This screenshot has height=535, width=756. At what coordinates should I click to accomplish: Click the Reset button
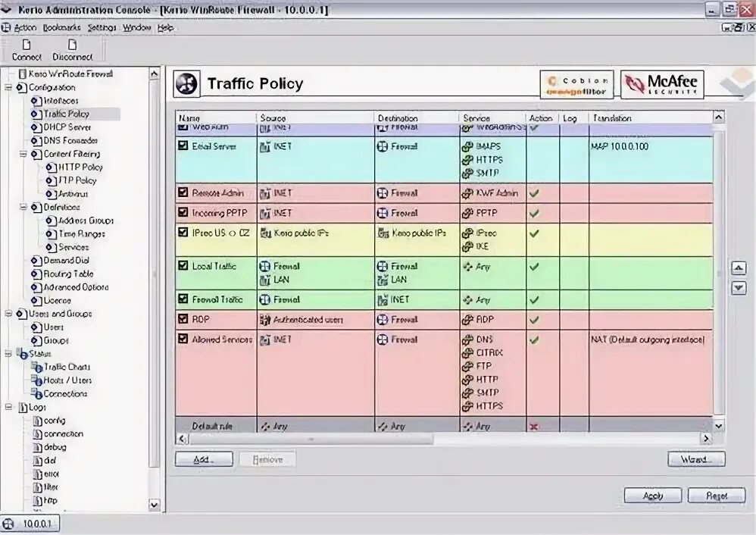[x=717, y=496]
